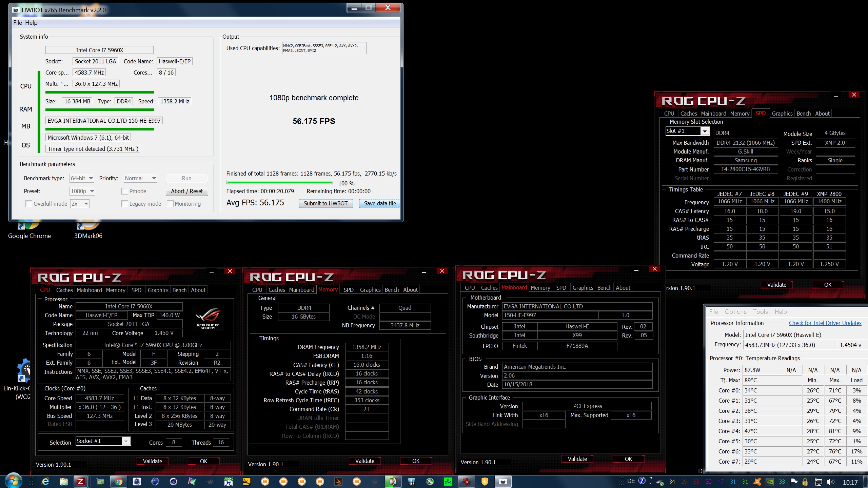Open Windows Explorer folder taskbar icon
Viewport: 868px width, 488px height.
pyautogui.click(x=63, y=481)
